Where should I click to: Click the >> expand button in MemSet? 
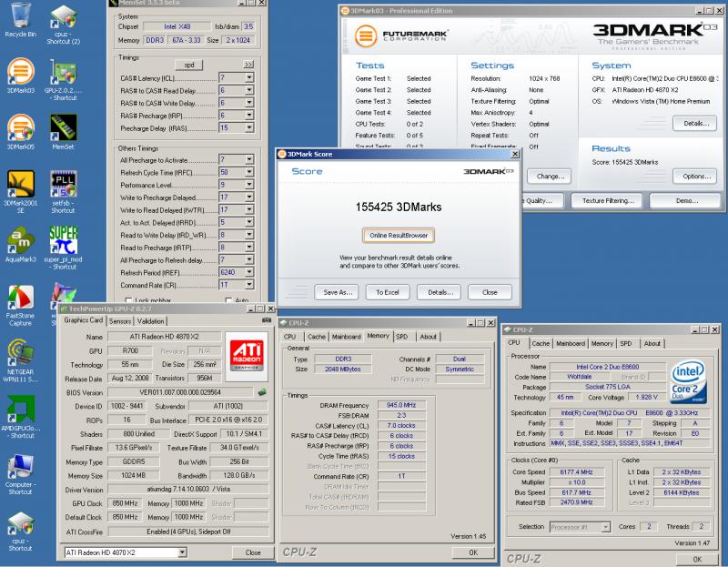pos(248,65)
